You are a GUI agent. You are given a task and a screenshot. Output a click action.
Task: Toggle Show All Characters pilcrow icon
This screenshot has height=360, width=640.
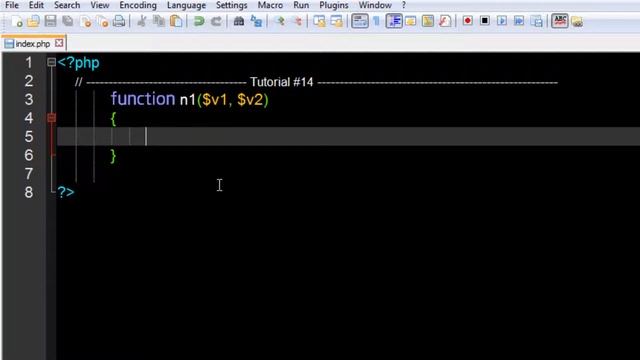pyautogui.click(x=376, y=21)
